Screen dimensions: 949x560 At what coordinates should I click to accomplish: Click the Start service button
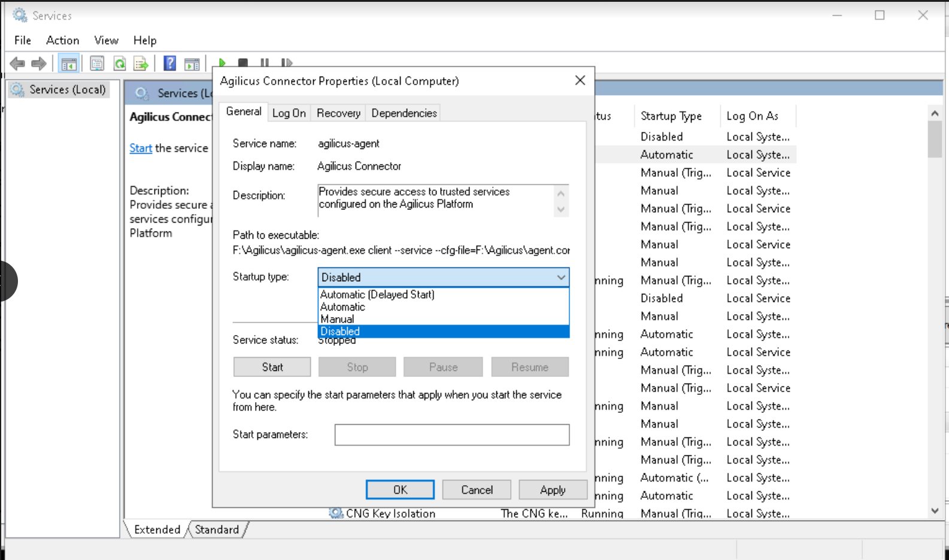272,367
